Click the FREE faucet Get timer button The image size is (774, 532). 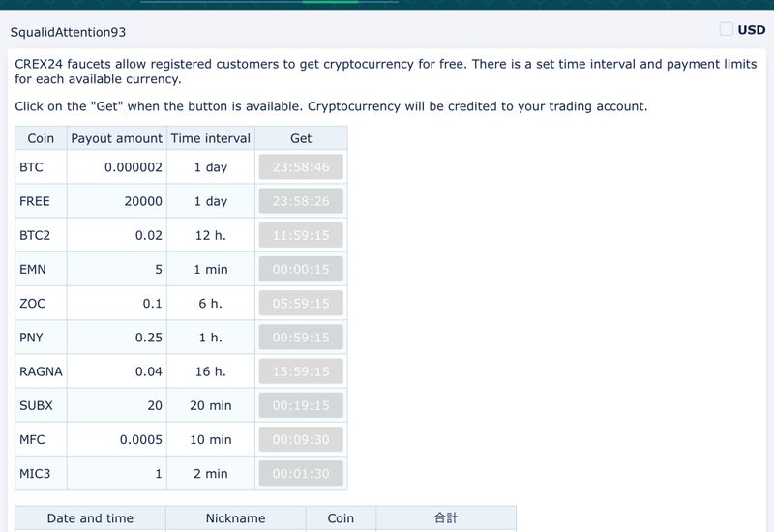[x=301, y=201]
